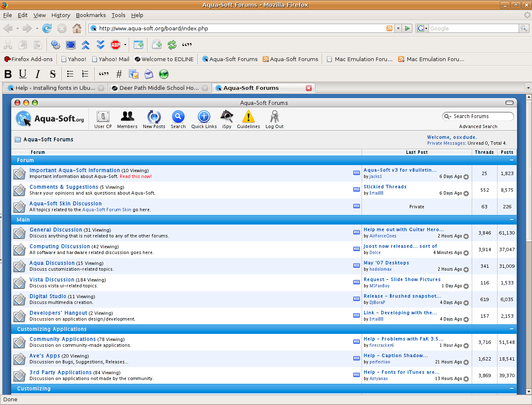Click the red Read this now! link
Screen dimensions: 532x405
[x=136, y=176]
